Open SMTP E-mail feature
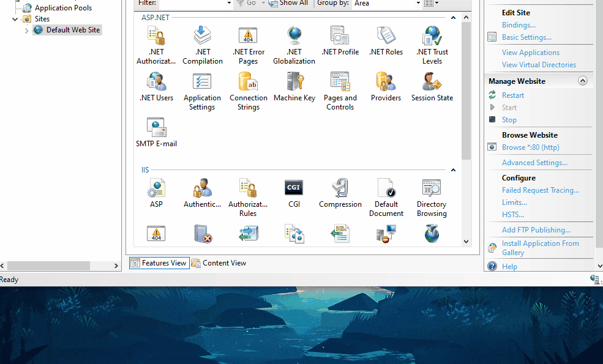Screen dimensions: 603x364 [x=156, y=133]
